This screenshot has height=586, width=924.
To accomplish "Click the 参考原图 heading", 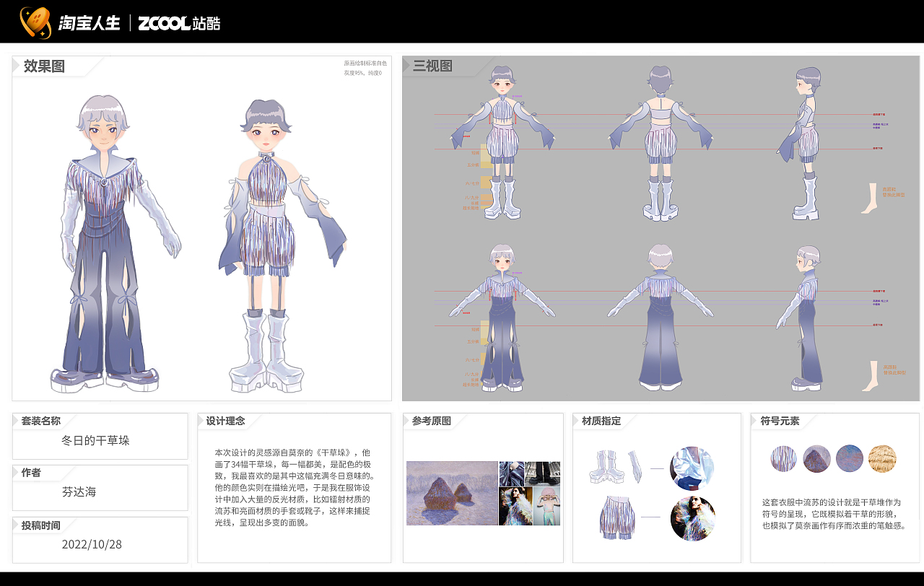I will pyautogui.click(x=432, y=421).
